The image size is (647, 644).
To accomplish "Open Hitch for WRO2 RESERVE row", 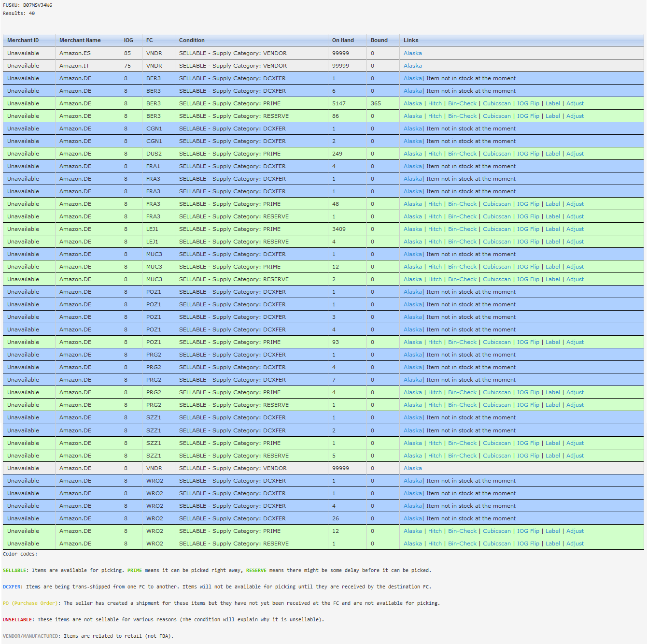I will coord(435,544).
